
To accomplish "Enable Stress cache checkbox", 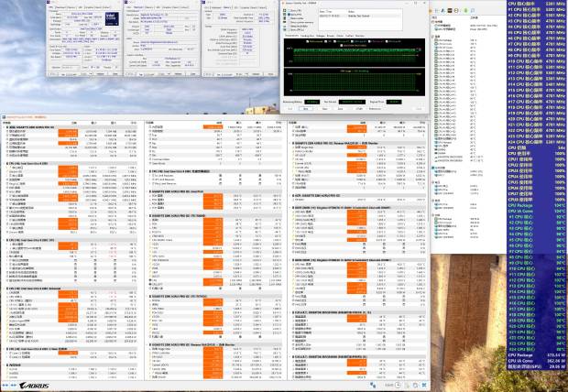I will (289, 18).
